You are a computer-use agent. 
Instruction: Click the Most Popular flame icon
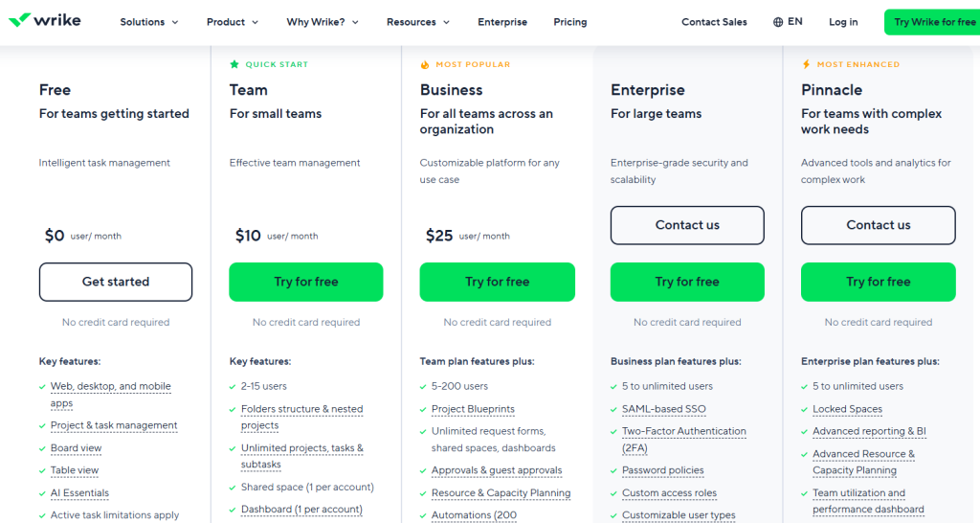coord(425,64)
